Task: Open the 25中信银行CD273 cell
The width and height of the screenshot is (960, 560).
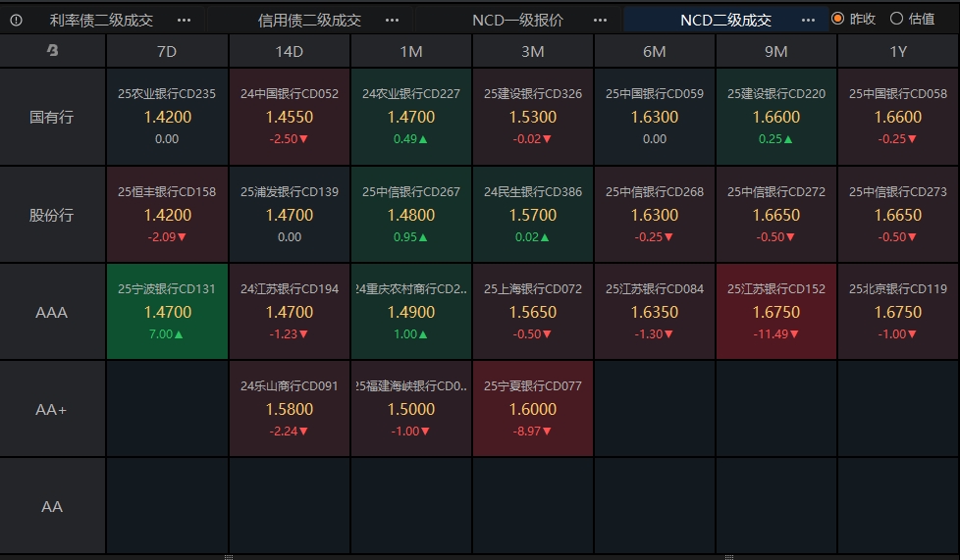Action: [898, 215]
